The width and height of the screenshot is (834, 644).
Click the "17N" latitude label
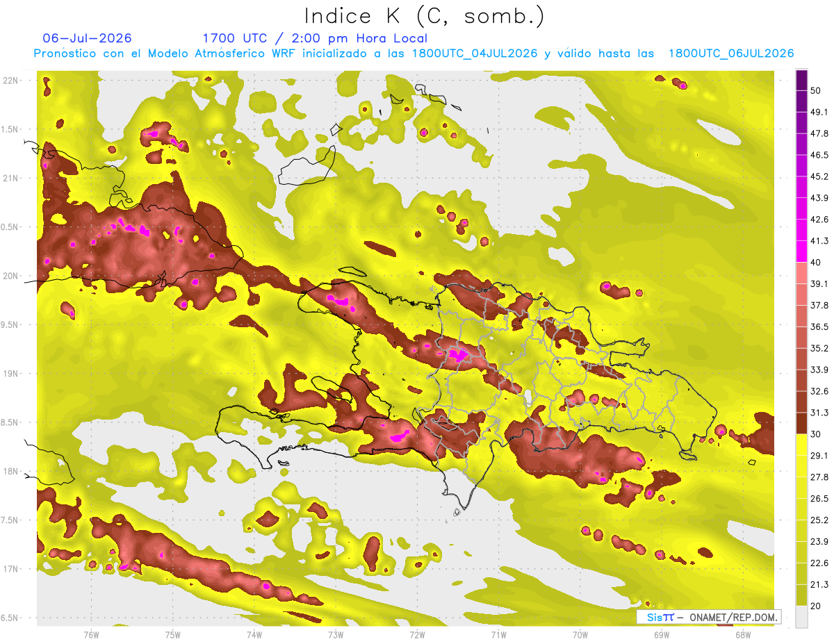[x=12, y=569]
